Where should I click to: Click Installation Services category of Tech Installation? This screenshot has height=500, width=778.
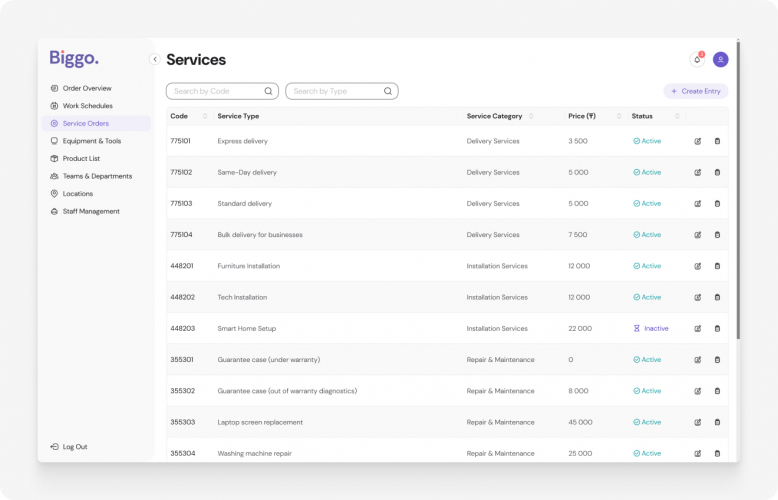point(497,298)
